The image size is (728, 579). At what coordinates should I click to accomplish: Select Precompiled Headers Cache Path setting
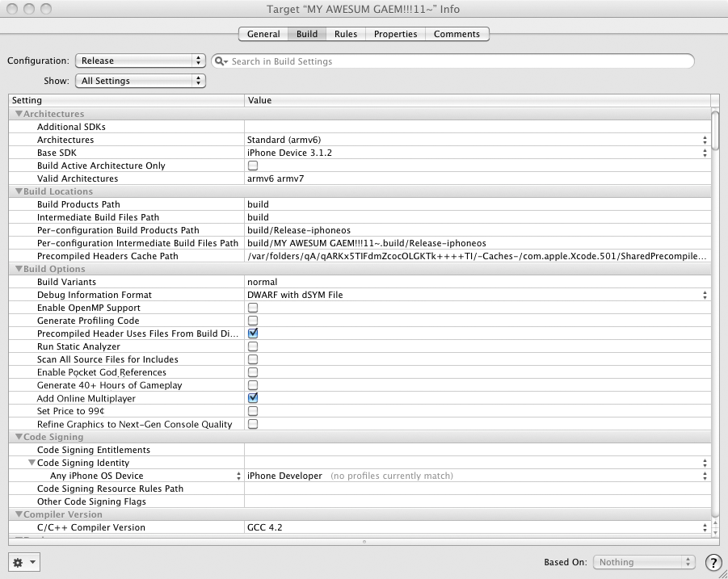[360, 256]
